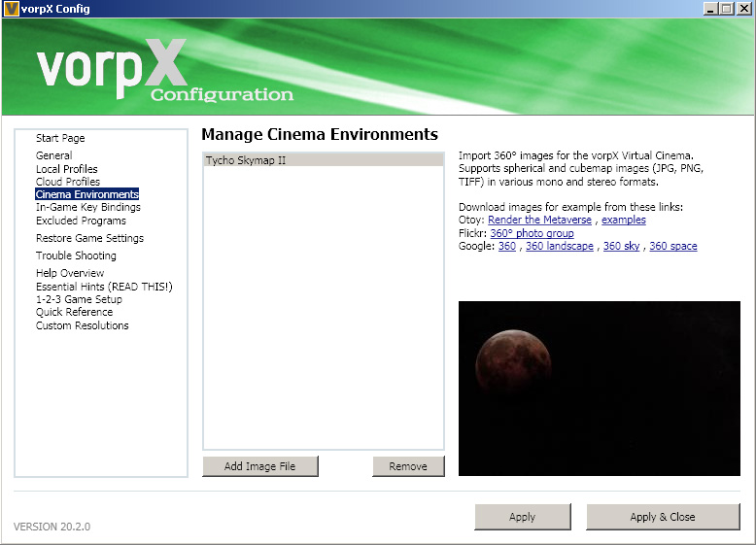
Task: Open Help Overview page
Action: coord(70,273)
